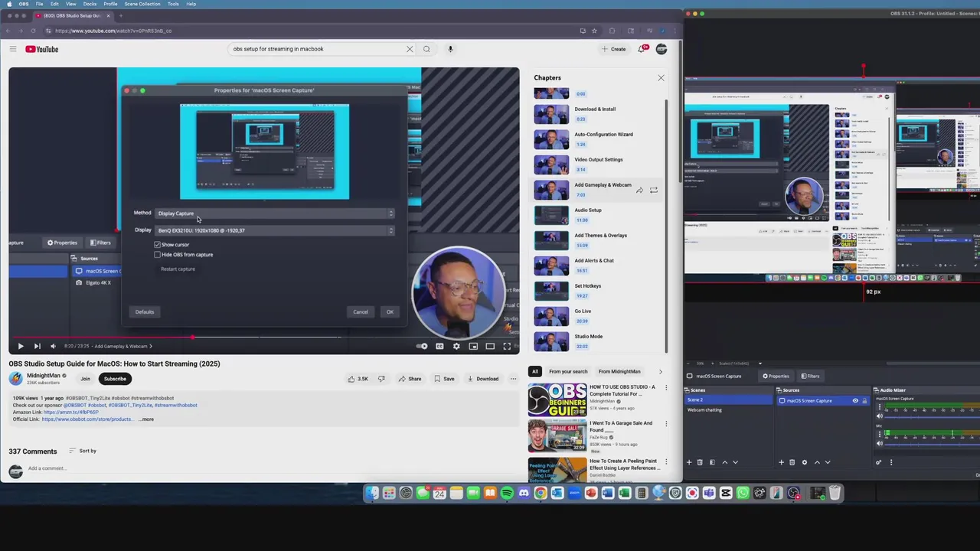Image resolution: width=980 pixels, height=551 pixels.
Task: Search with voice microphone button
Action: [450, 49]
